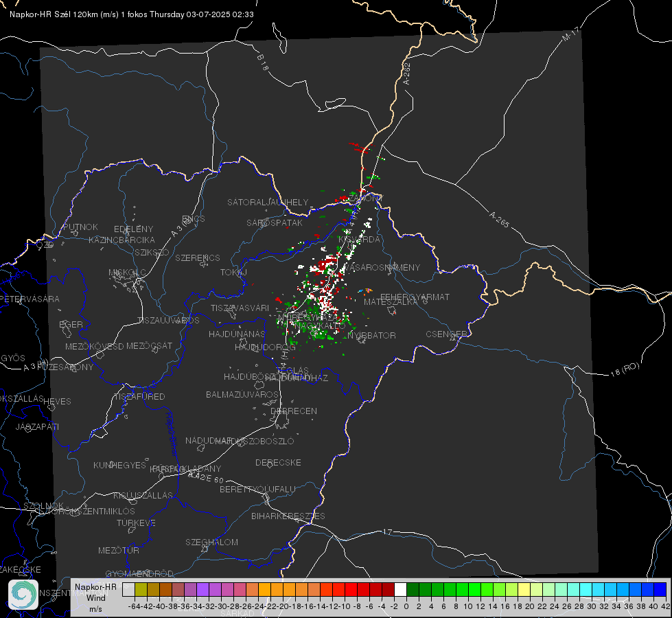The height and width of the screenshot is (618, 672).
Task: Click the PUTNOK town label
Action: 80,227
